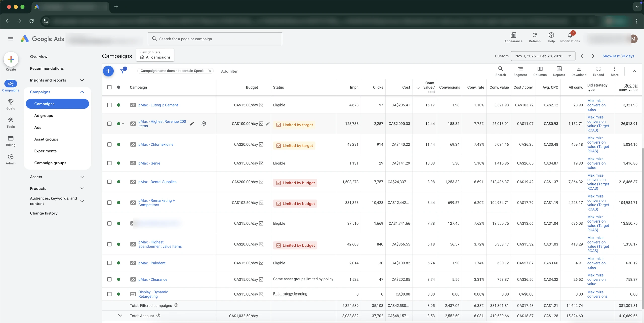Screen dimensions: 644x323
Task: Click the campaign search input field
Action: pos(215,39)
